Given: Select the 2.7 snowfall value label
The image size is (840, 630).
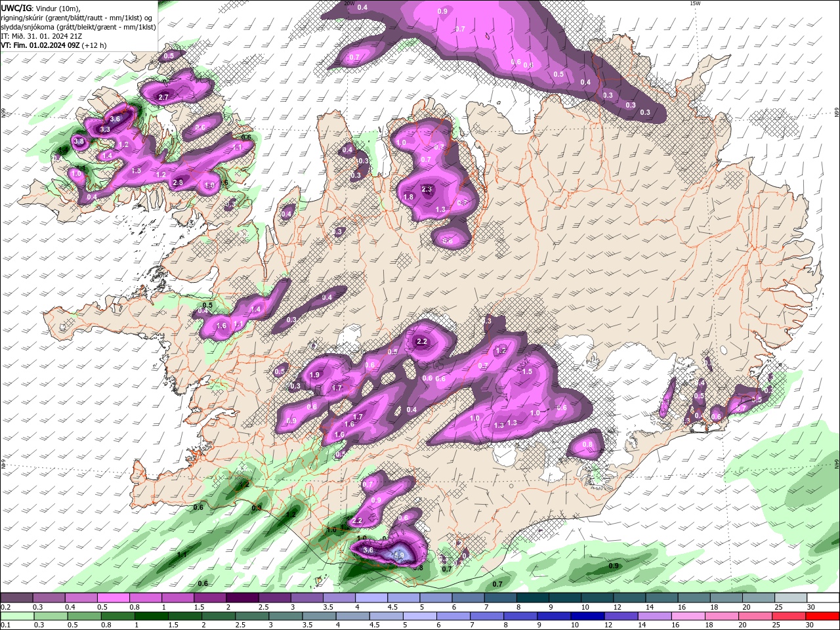Looking at the screenshot, I should pos(164,97).
